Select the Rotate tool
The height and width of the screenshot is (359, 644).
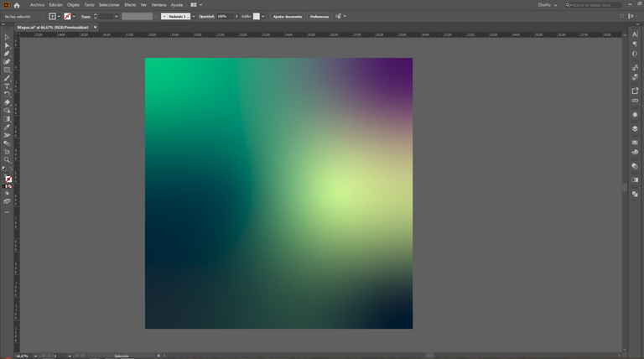7,95
